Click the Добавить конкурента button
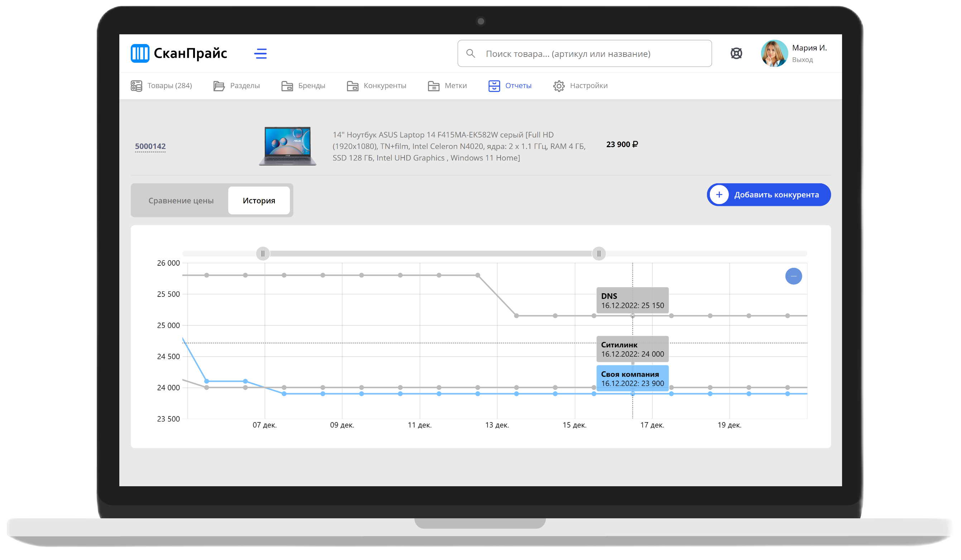This screenshot has width=961, height=560. tap(769, 195)
